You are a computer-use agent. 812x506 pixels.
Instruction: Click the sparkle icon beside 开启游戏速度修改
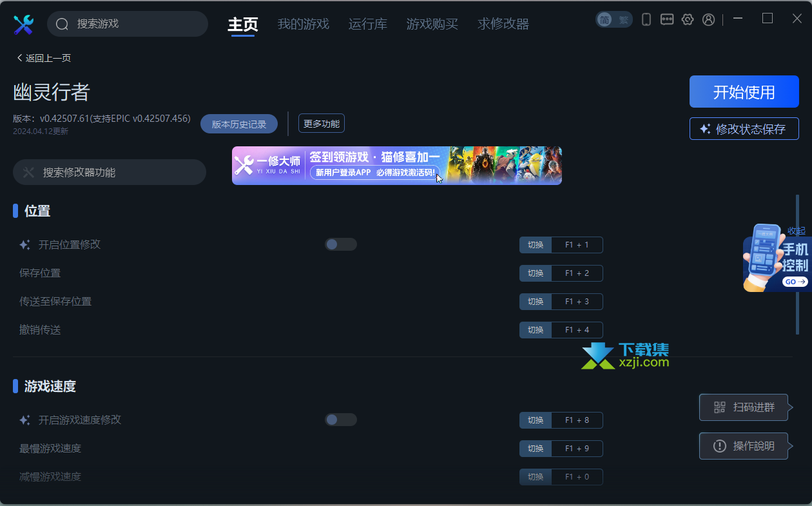[24, 420]
